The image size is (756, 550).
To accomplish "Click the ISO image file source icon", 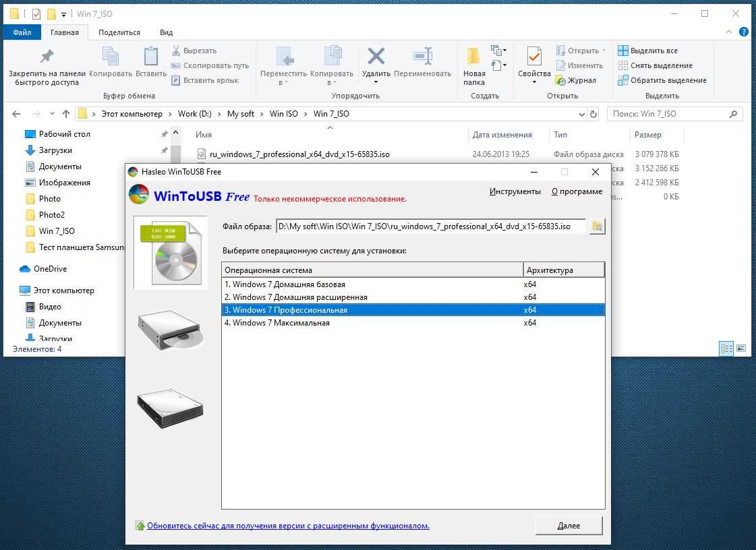I will pos(171,253).
